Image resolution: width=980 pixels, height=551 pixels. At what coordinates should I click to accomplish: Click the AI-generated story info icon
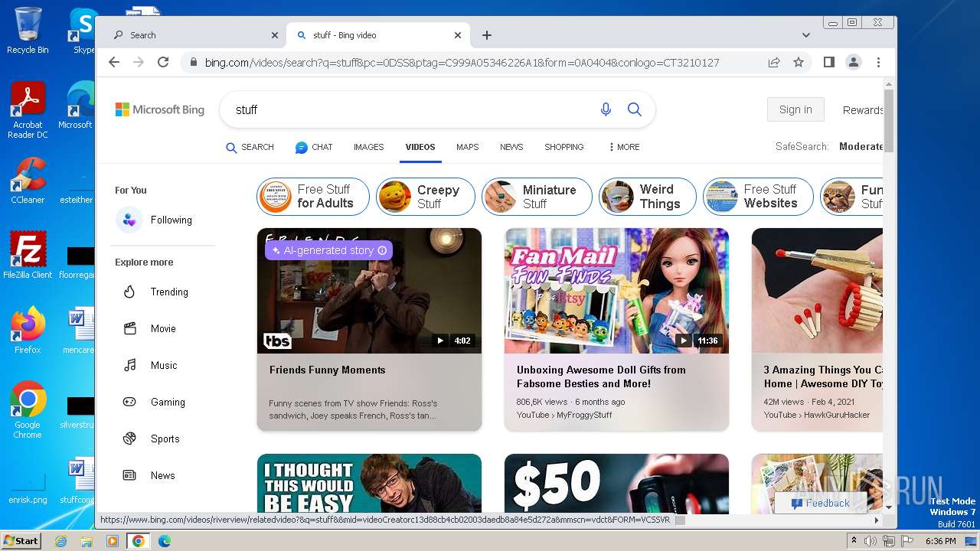coord(382,250)
